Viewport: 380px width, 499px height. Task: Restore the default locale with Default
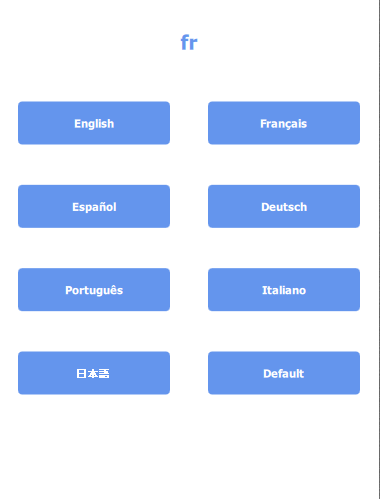(x=284, y=373)
